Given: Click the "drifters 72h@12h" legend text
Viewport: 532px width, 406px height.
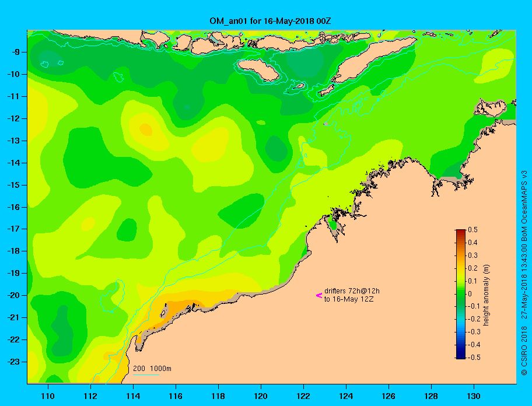Looking at the screenshot, I should [x=352, y=291].
